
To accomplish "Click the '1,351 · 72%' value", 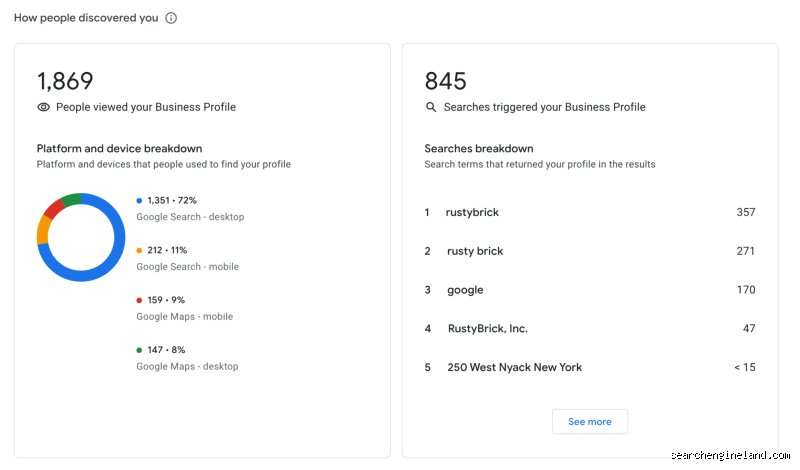I will click(172, 201).
